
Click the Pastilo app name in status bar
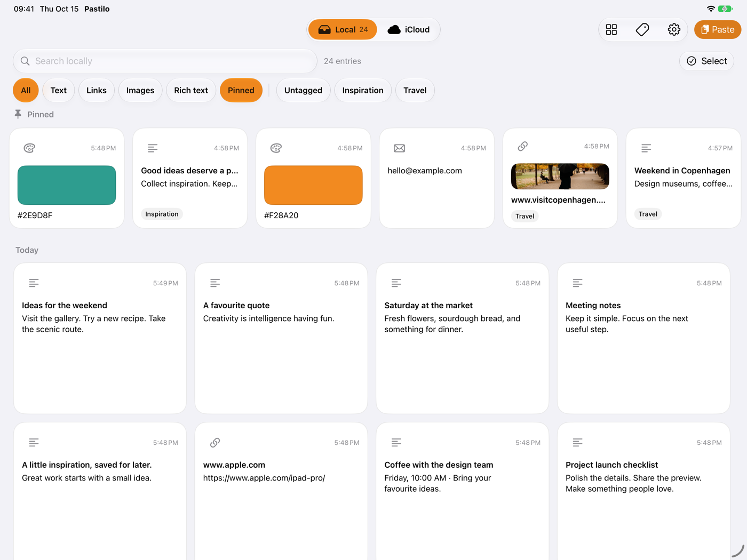(x=97, y=9)
